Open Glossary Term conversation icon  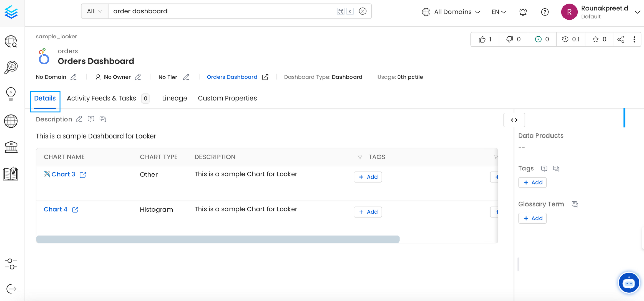pyautogui.click(x=575, y=204)
